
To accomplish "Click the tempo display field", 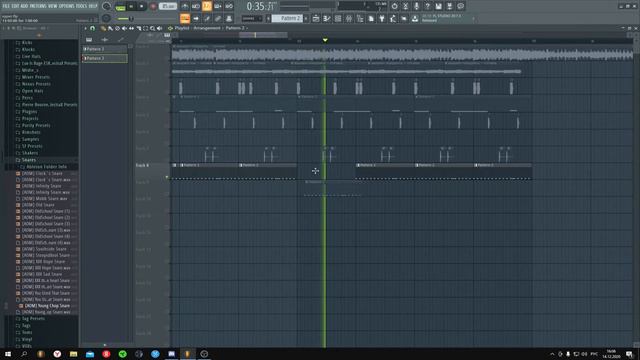I will (x=168, y=6).
